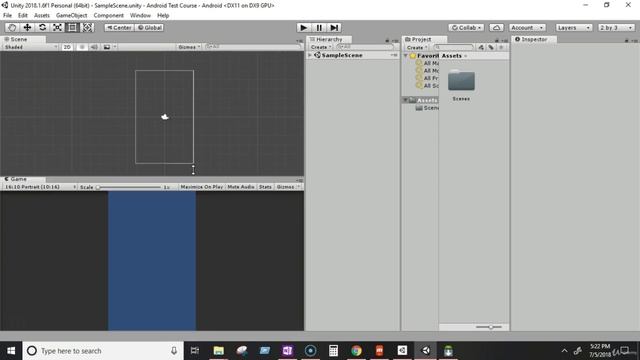Open the Account dropdown
This screenshot has width=640, height=360.
(x=527, y=27)
